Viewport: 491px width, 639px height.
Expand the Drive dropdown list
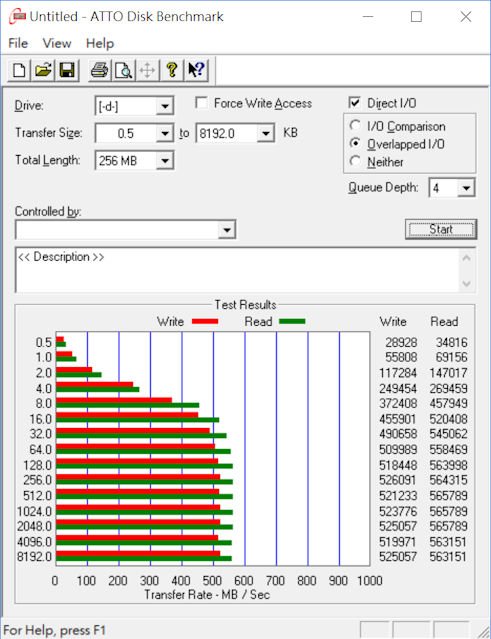click(165, 106)
